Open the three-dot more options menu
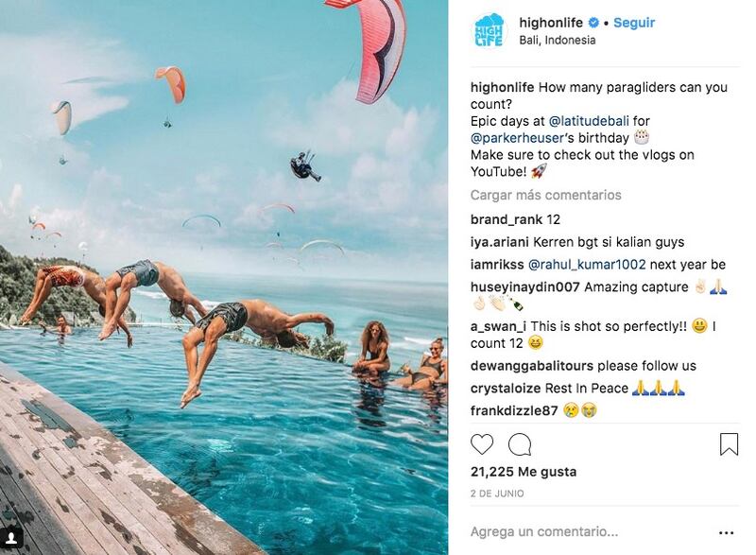This screenshot has width=756, height=555. click(x=726, y=533)
